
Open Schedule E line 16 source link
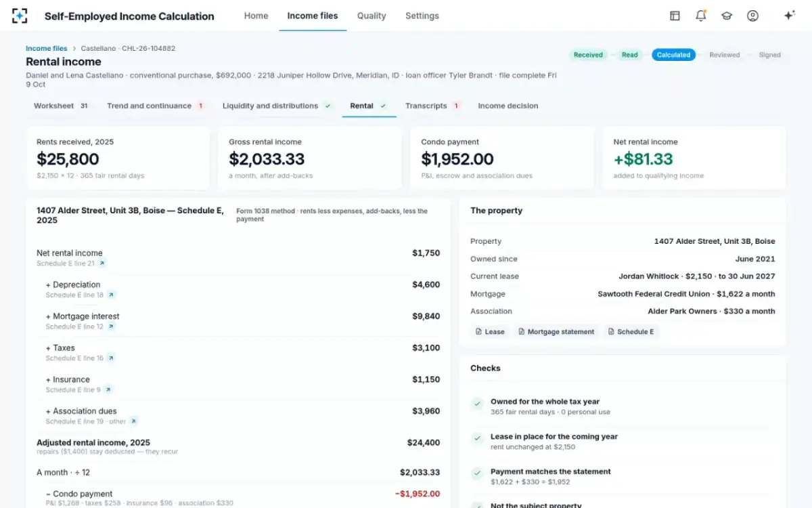[111, 358]
